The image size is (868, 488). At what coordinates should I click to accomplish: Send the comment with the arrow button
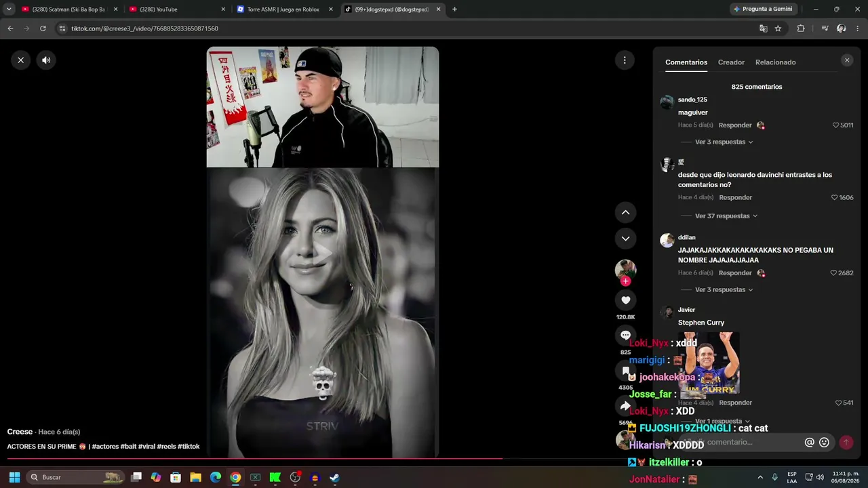click(x=846, y=443)
